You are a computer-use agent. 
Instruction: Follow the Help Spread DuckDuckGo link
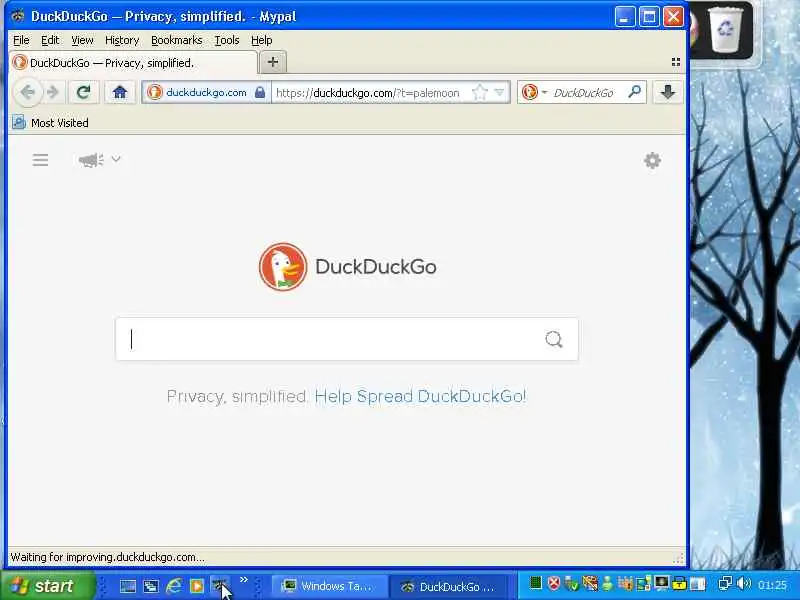[420, 396]
